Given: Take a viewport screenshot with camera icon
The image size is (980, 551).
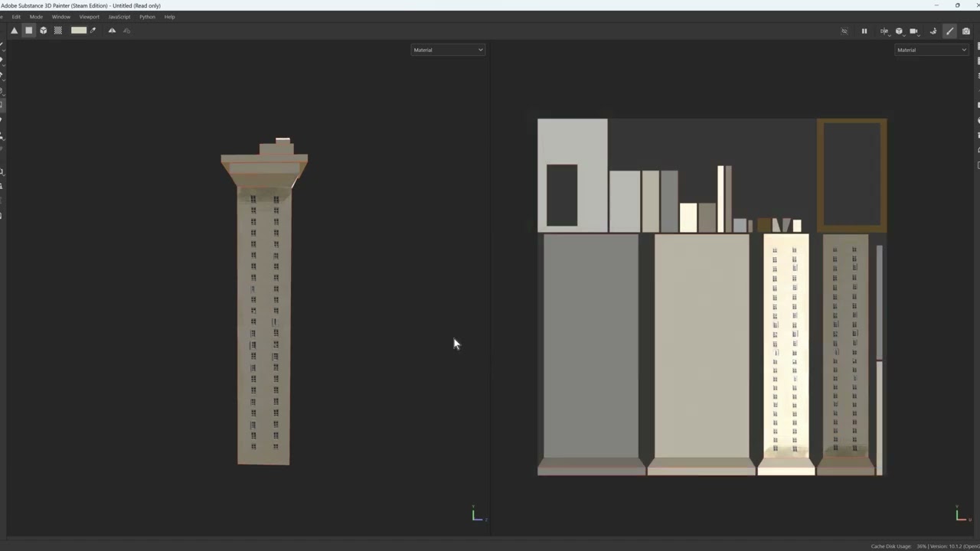Looking at the screenshot, I should [966, 31].
